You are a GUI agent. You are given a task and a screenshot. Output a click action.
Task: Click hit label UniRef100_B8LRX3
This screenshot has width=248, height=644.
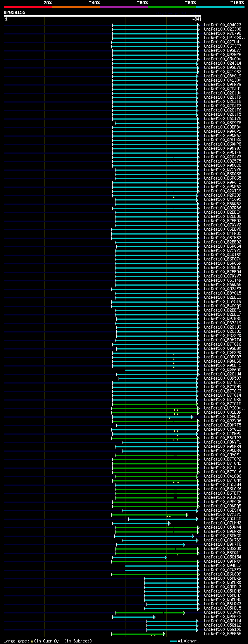pos(222,604)
